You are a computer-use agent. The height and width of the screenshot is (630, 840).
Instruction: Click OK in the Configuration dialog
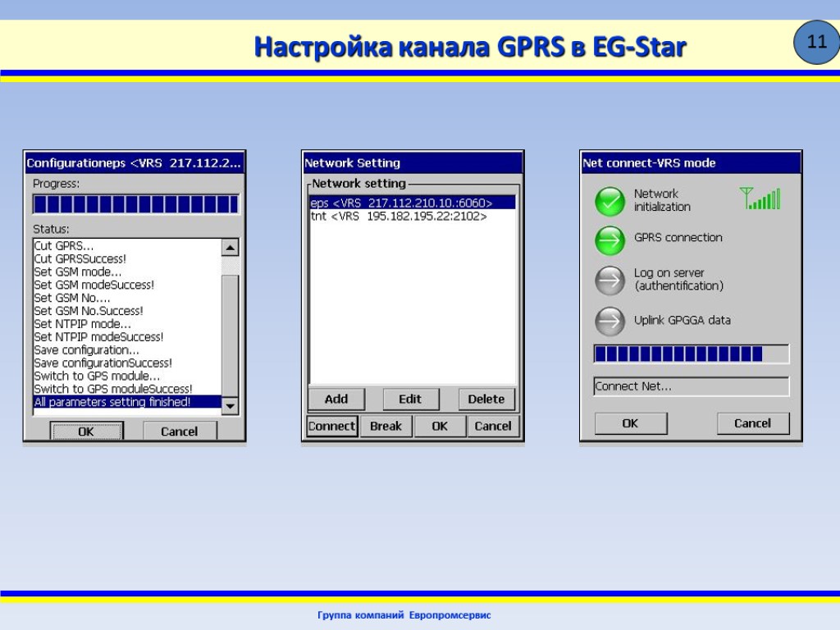coord(86,431)
